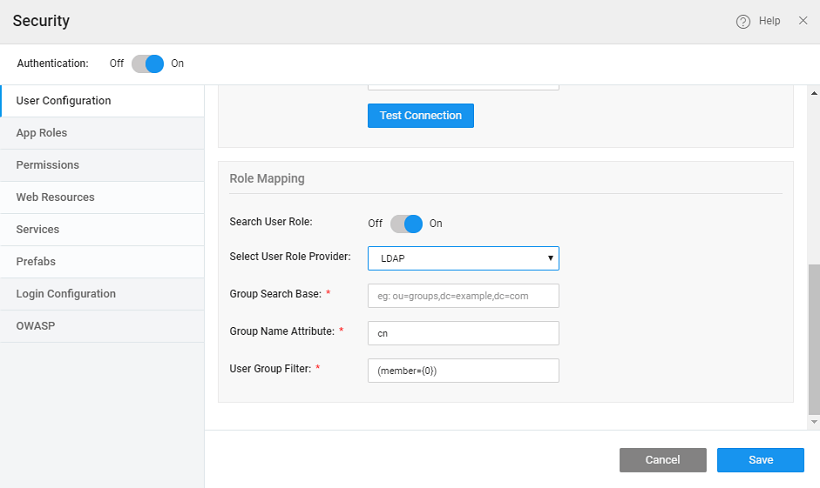The height and width of the screenshot is (488, 820).
Task: Toggle the Search User Role switch
Action: coord(406,223)
